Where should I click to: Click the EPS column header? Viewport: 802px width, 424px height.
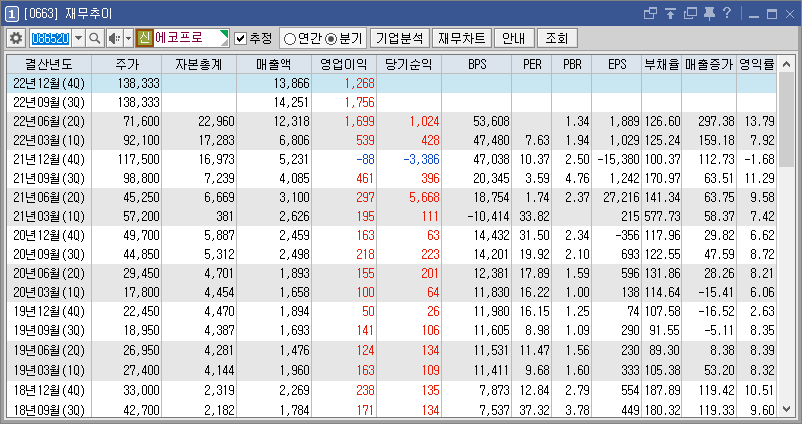[617, 64]
